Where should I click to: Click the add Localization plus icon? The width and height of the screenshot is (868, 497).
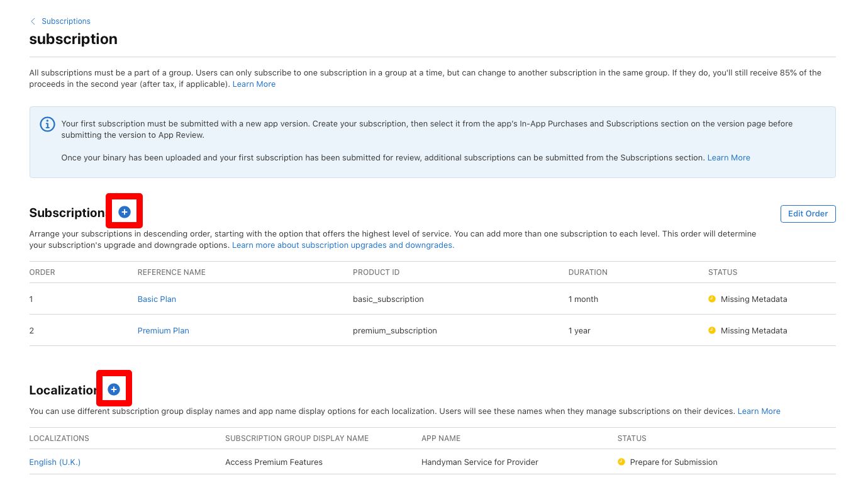[x=114, y=389]
